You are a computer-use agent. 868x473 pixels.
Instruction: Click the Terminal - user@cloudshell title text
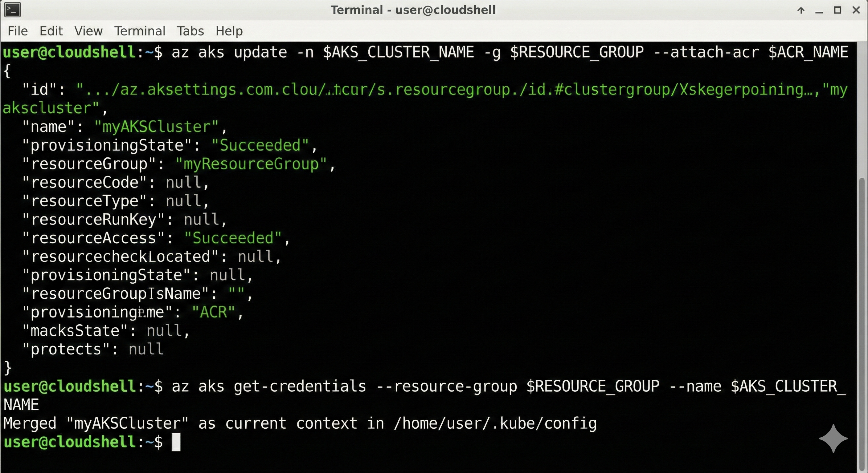[x=413, y=10]
